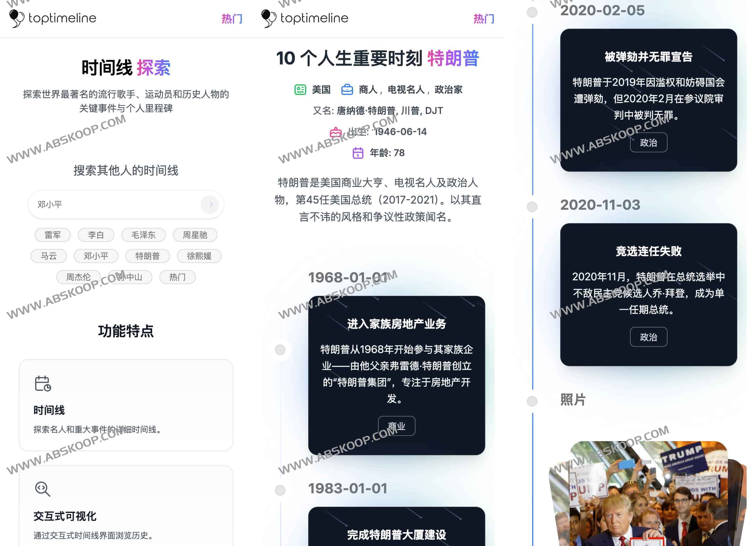The width and height of the screenshot is (756, 546).
Task: Choose the 周星驰 name tag
Action: tap(195, 235)
